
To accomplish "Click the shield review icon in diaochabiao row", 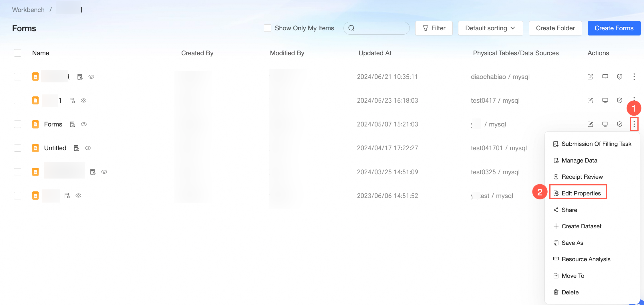I will (x=620, y=77).
